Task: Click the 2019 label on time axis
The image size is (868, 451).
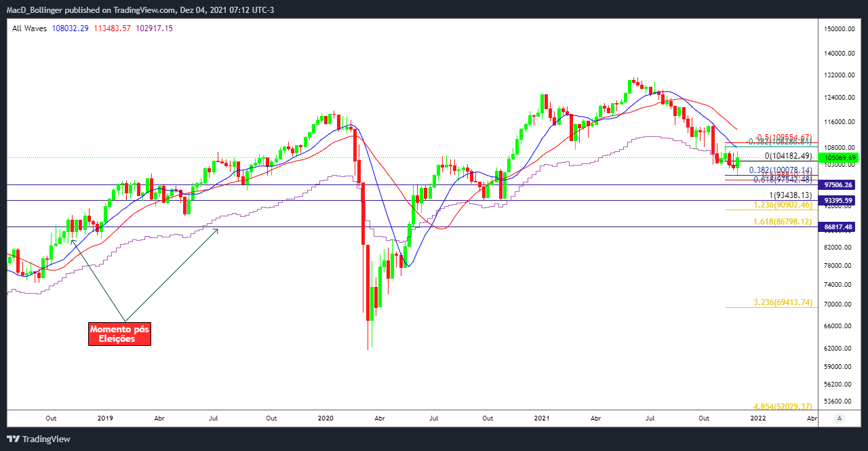Action: coord(104,418)
